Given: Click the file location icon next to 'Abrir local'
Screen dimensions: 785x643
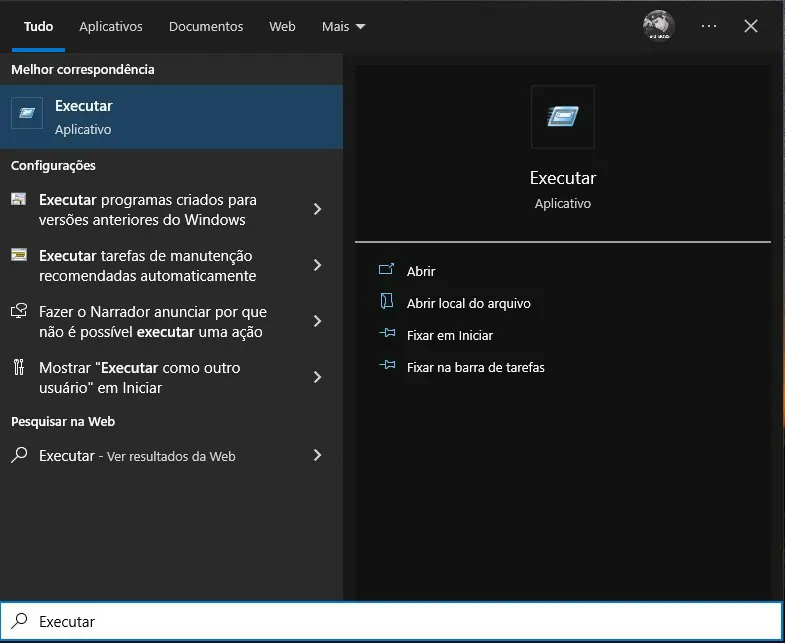Looking at the screenshot, I should pos(386,301).
